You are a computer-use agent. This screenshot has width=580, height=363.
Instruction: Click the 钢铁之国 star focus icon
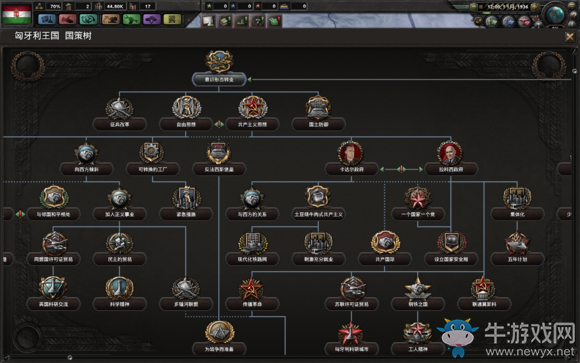(418, 288)
